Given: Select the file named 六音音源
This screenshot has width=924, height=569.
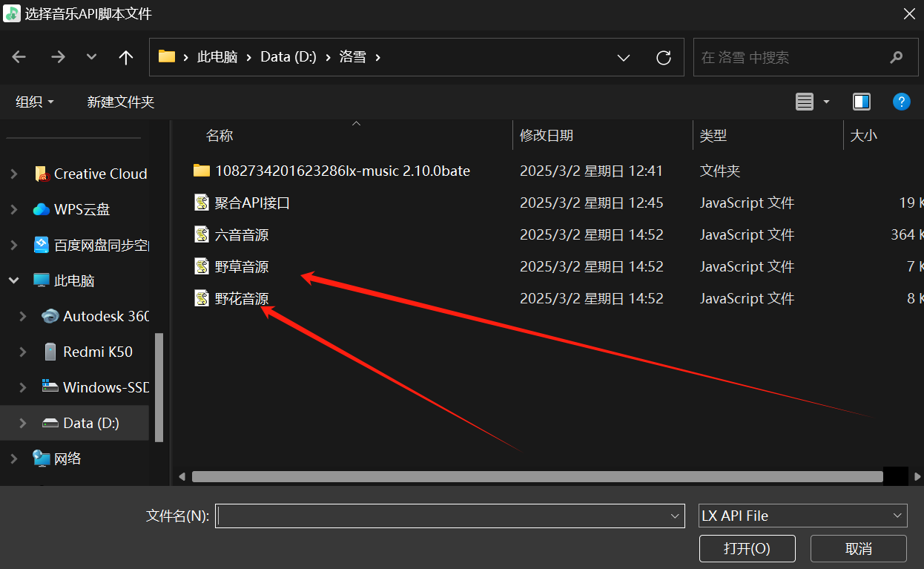Looking at the screenshot, I should click(242, 234).
